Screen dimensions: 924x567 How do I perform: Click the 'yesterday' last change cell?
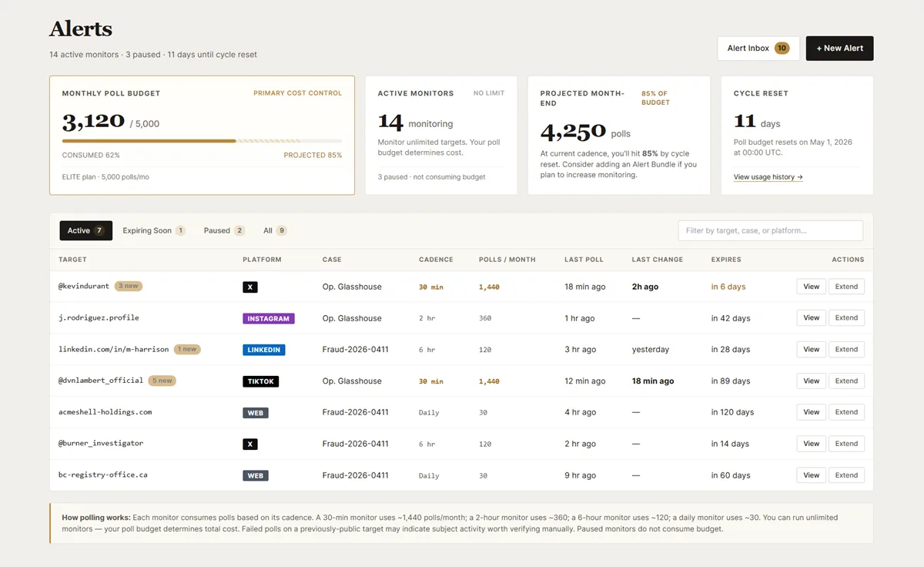point(651,350)
